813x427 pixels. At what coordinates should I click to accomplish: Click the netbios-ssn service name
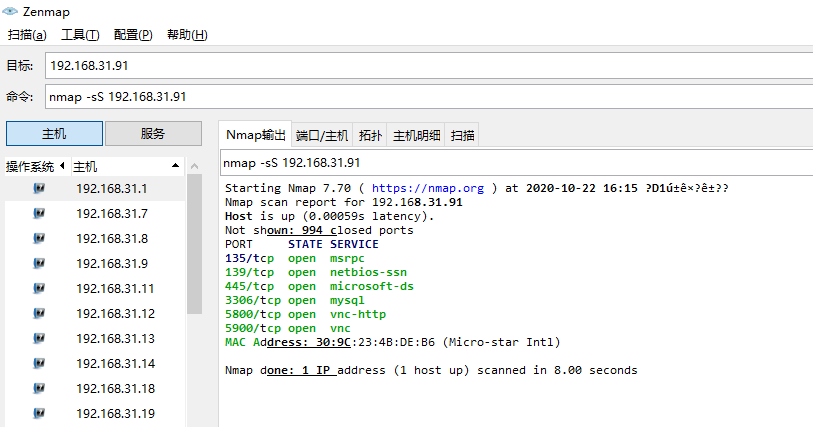coord(368,272)
